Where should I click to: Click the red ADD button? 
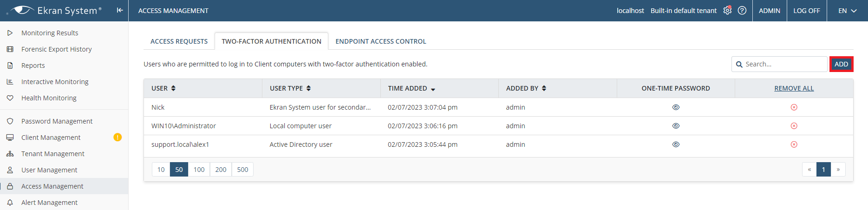click(841, 64)
